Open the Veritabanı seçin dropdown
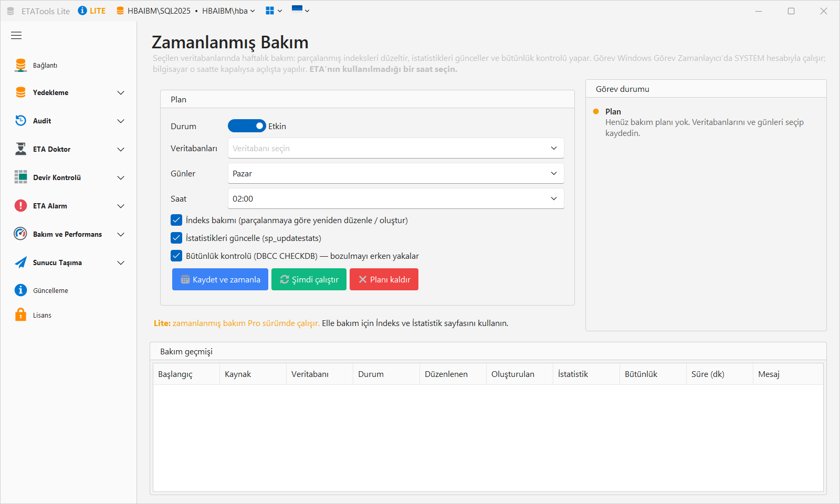The image size is (840, 504). tap(396, 148)
